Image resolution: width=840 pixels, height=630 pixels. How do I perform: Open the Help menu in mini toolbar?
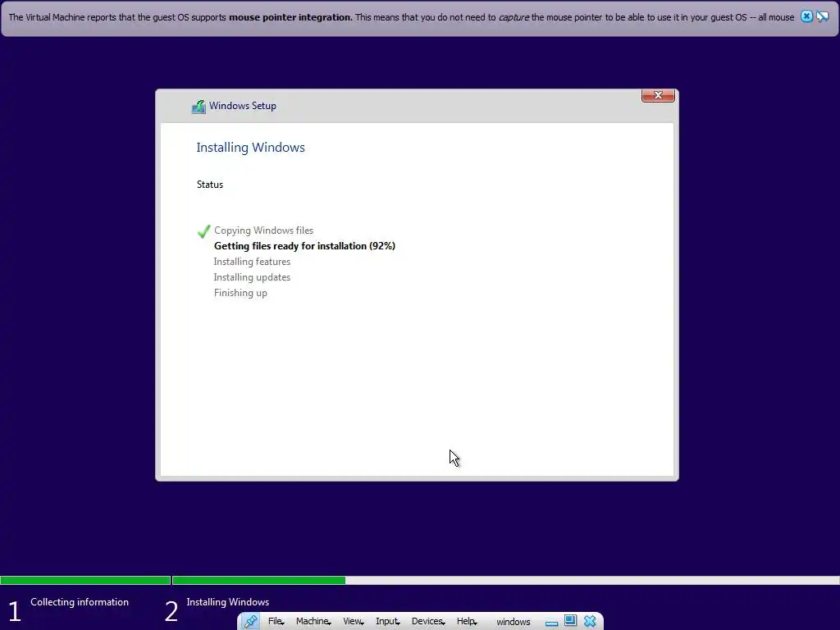click(467, 622)
